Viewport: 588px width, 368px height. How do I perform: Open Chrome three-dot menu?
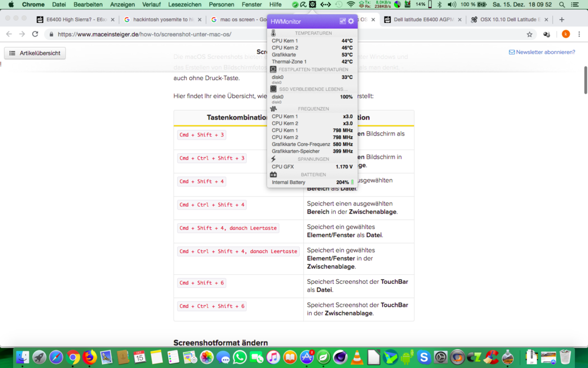pyautogui.click(x=579, y=34)
